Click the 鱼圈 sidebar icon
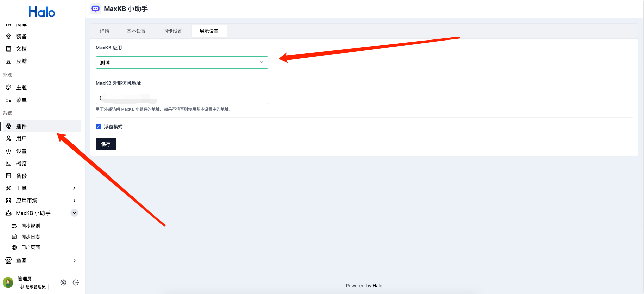644x294 pixels. point(9,261)
